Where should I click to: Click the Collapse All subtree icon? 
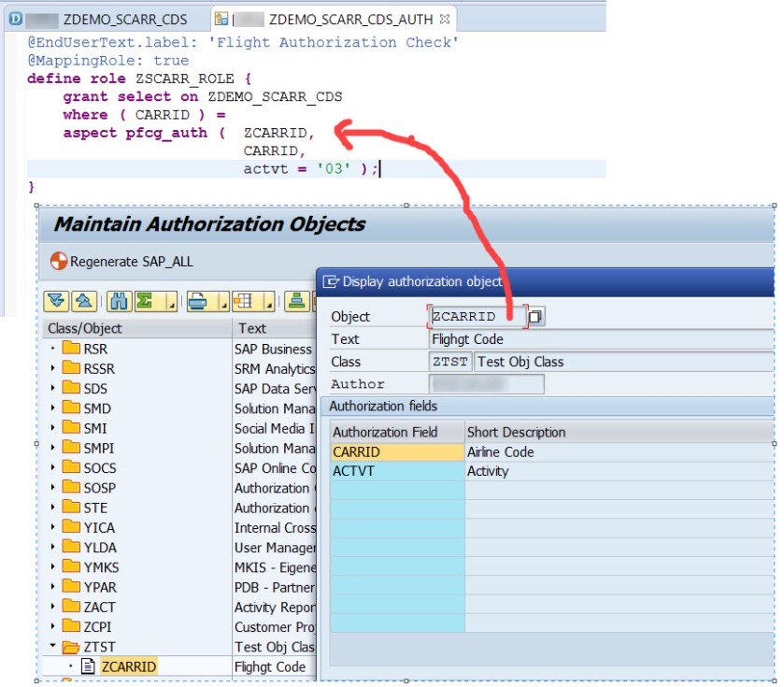click(x=83, y=301)
